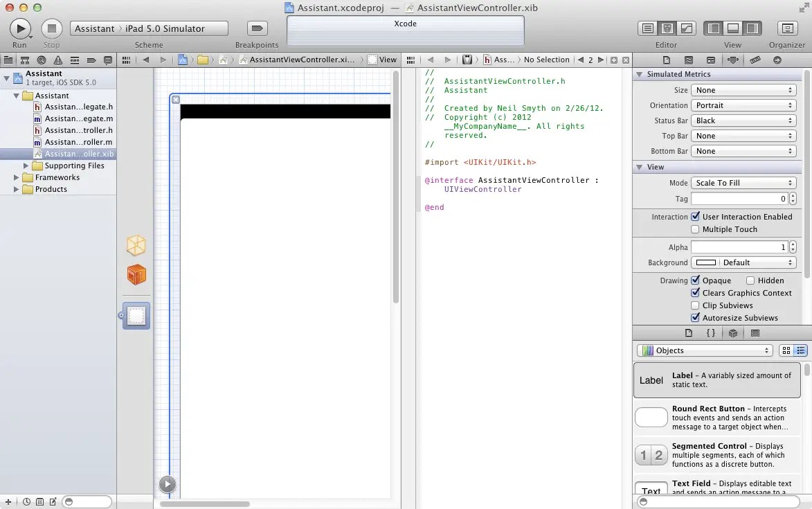Enable the Multiple Touch checkbox
The height and width of the screenshot is (509, 812).
(x=696, y=229)
